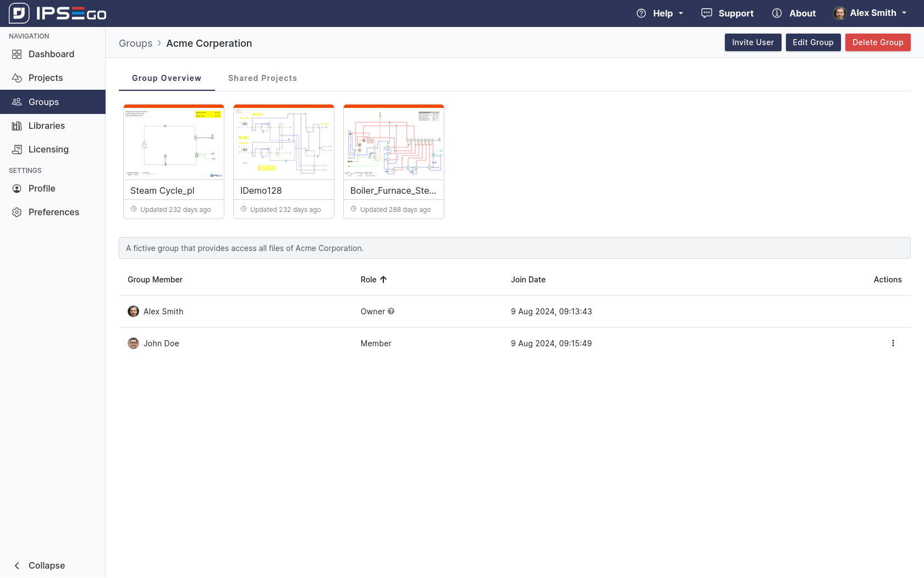Switch to Shared Projects tab
The width and height of the screenshot is (924, 578).
pos(262,78)
